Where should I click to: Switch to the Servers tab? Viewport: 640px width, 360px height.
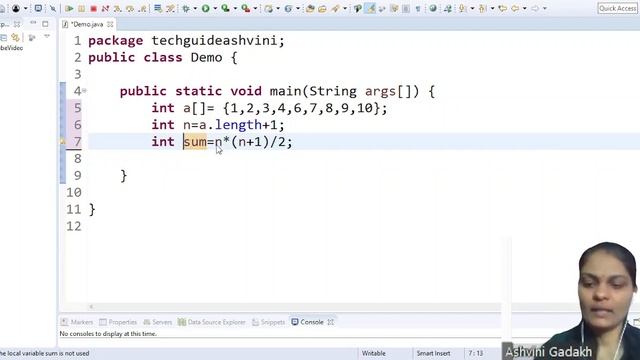click(x=158, y=322)
